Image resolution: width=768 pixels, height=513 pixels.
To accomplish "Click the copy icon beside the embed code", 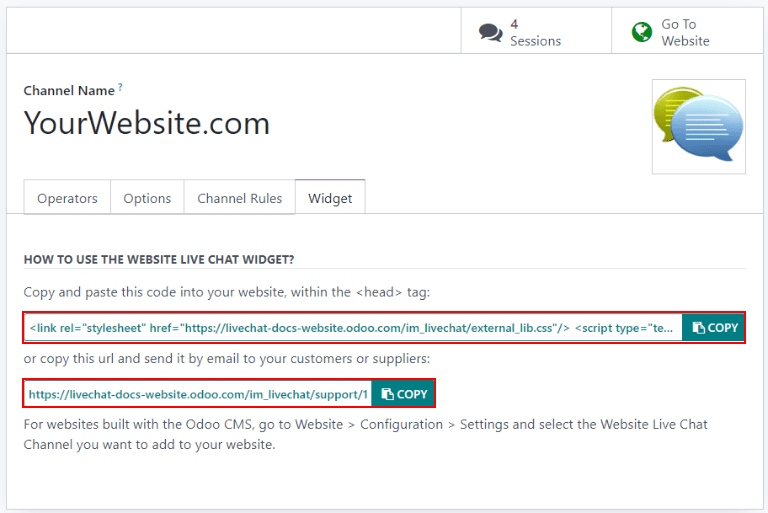I will coord(699,328).
